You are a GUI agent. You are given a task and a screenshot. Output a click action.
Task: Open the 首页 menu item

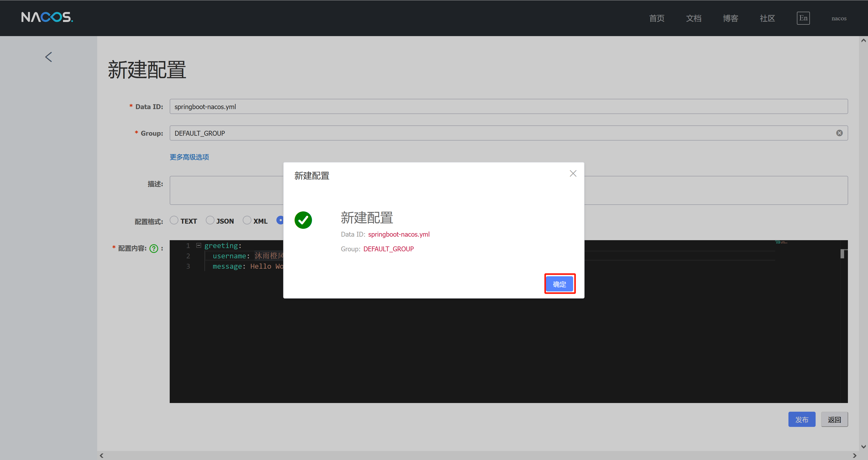click(656, 18)
